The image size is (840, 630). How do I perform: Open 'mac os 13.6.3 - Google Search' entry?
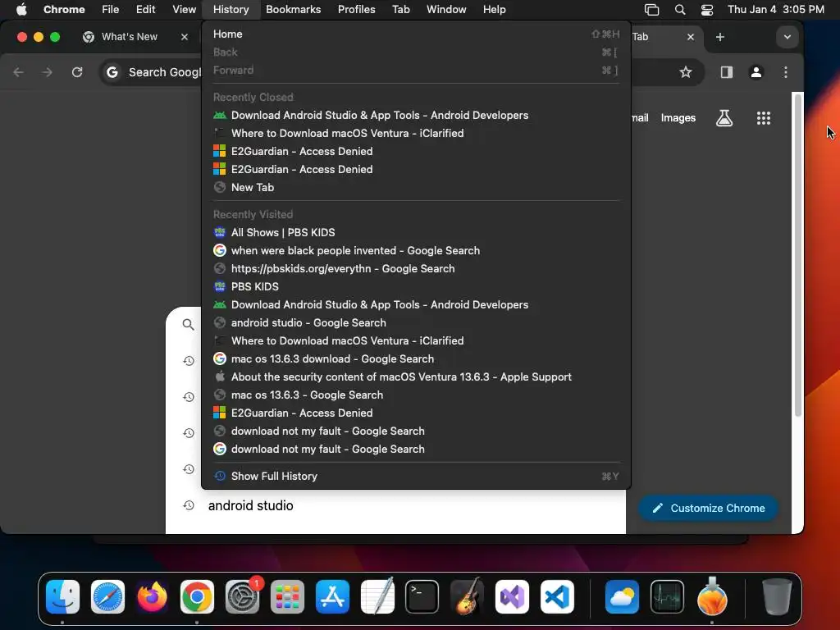click(x=416, y=395)
